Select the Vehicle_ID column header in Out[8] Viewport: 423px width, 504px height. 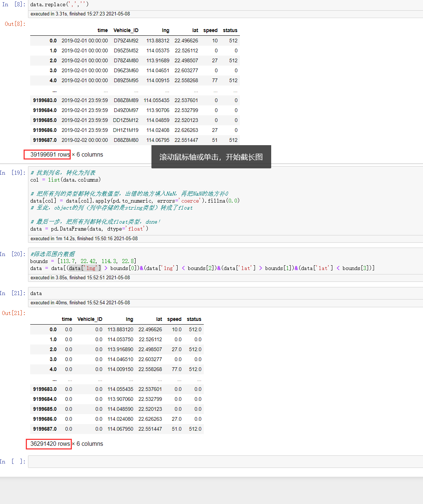[126, 30]
